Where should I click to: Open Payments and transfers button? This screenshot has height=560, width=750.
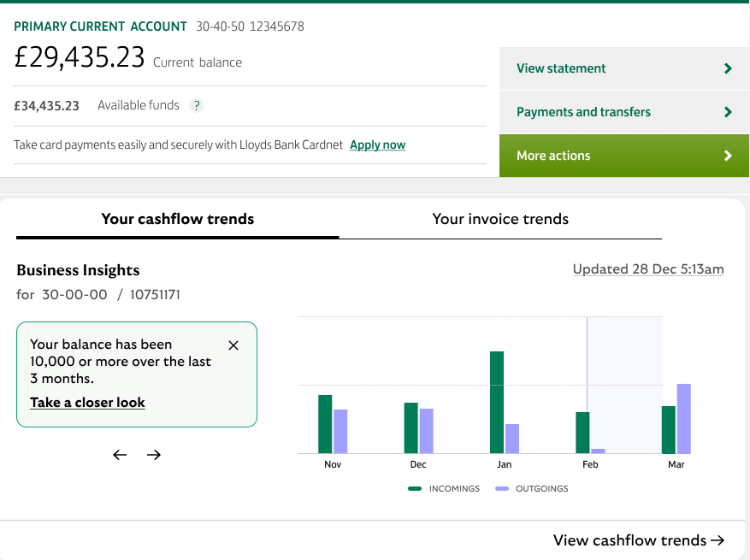coord(583,112)
